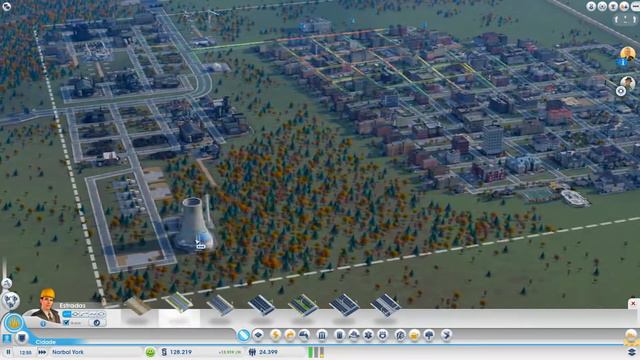Select the Roads tool in the build menu
Viewport: 640px width, 360px height.
click(x=243, y=335)
